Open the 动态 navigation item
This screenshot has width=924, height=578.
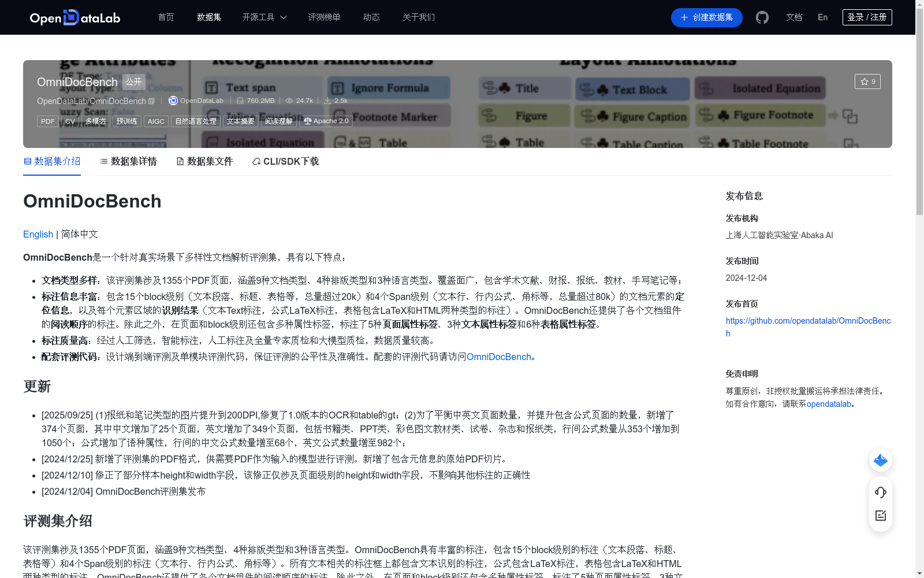tap(371, 17)
